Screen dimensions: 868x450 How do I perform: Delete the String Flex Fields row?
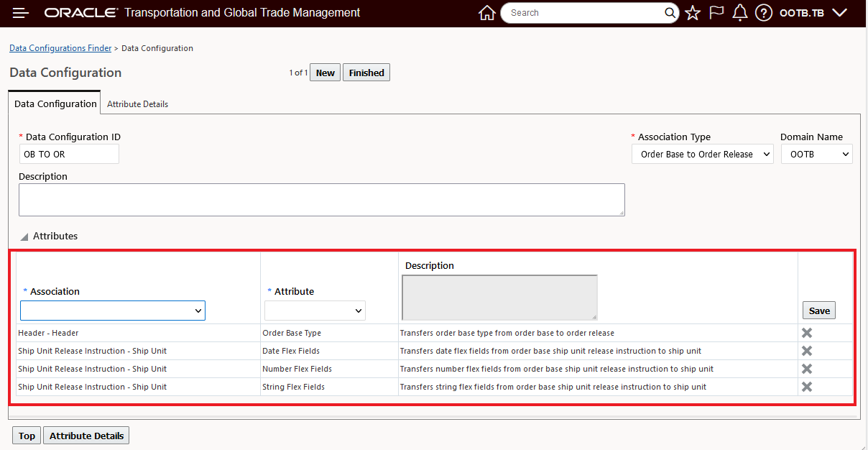807,387
